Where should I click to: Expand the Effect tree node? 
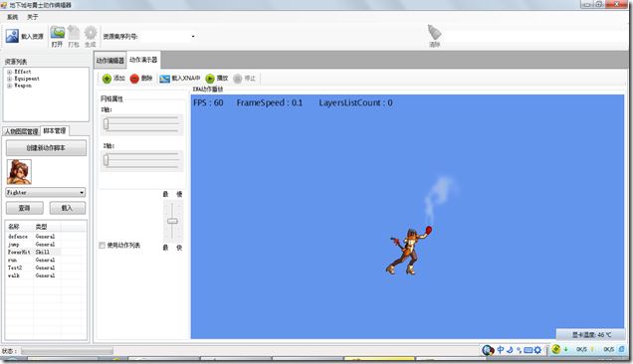click(9, 72)
